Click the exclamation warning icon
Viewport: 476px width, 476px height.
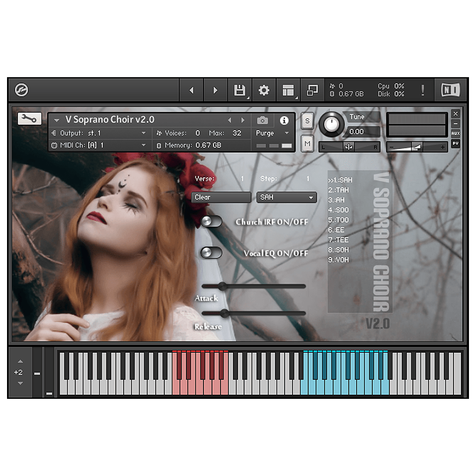click(422, 90)
